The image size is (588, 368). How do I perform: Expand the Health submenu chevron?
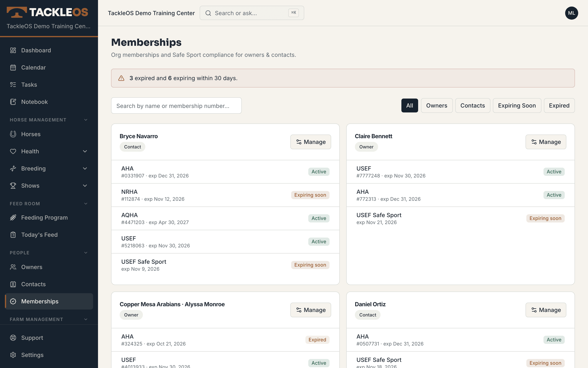85,151
